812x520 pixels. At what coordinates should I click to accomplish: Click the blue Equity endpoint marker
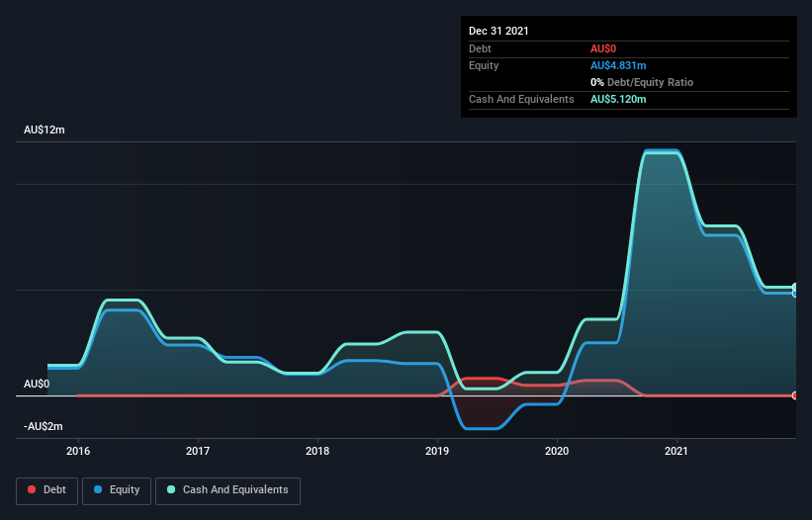coord(795,294)
